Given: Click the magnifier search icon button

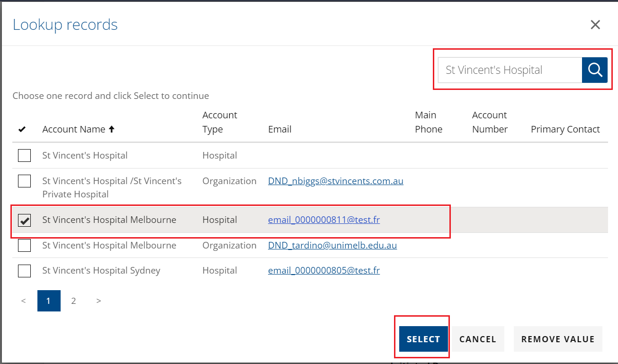Looking at the screenshot, I should pyautogui.click(x=594, y=70).
